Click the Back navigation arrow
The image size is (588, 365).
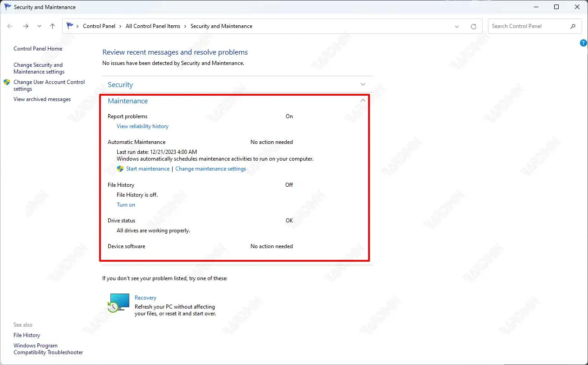click(10, 26)
